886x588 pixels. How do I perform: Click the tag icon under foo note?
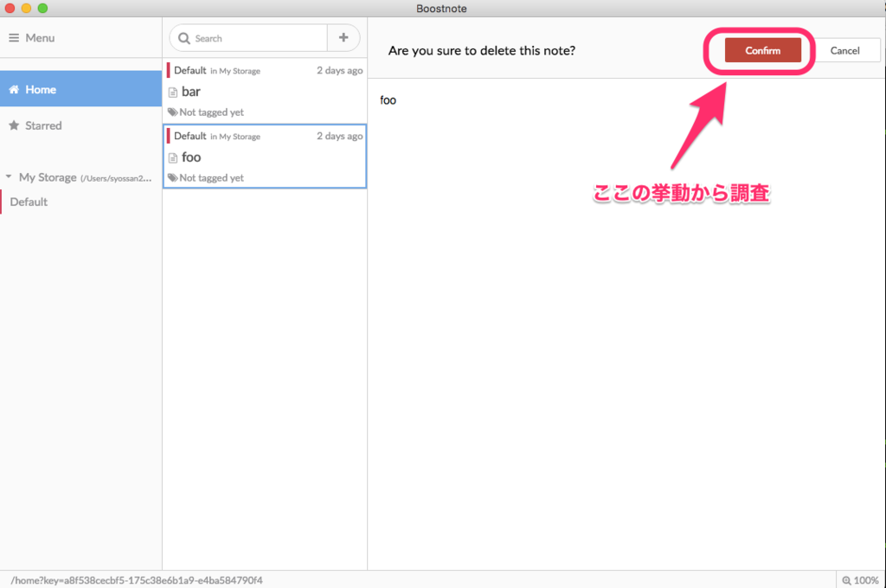[x=173, y=177]
